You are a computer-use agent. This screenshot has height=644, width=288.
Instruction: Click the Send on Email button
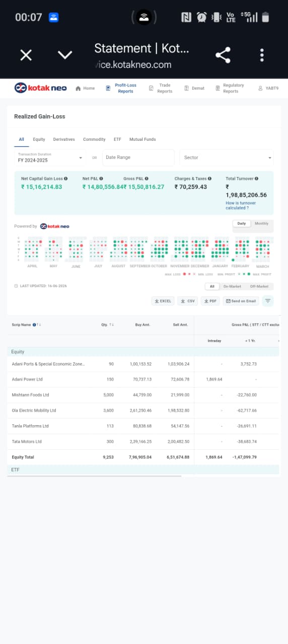point(241,301)
